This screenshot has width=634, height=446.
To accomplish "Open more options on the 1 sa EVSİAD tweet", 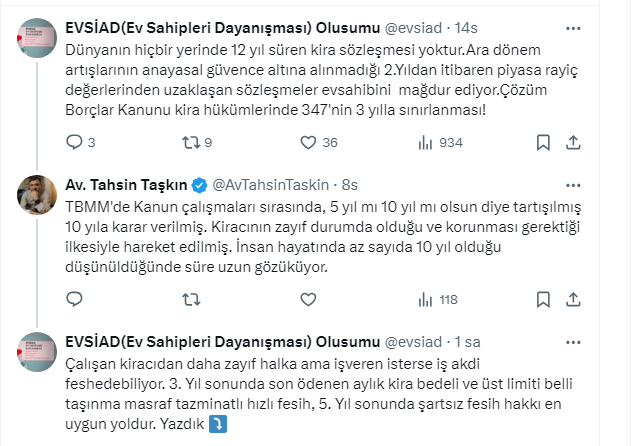I will click(x=599, y=342).
